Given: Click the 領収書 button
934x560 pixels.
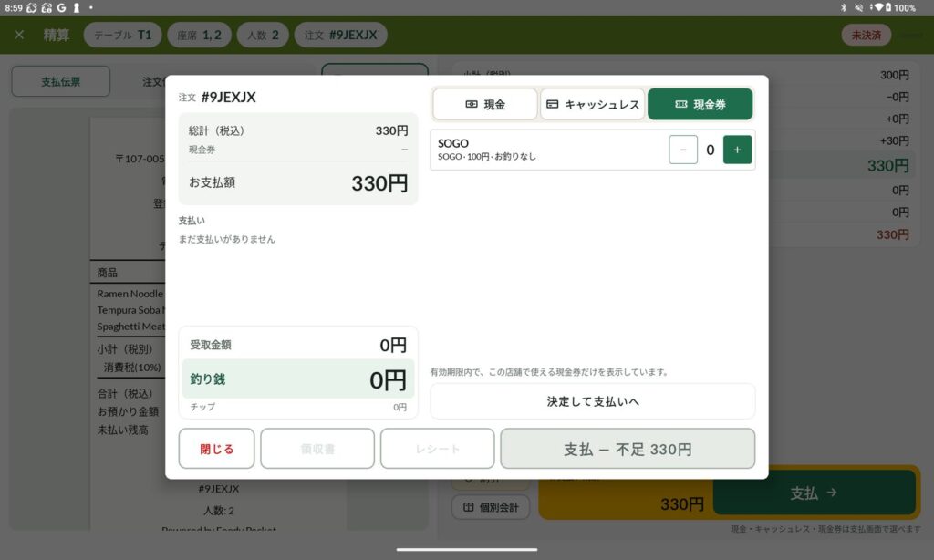Looking at the screenshot, I should pos(317,449).
